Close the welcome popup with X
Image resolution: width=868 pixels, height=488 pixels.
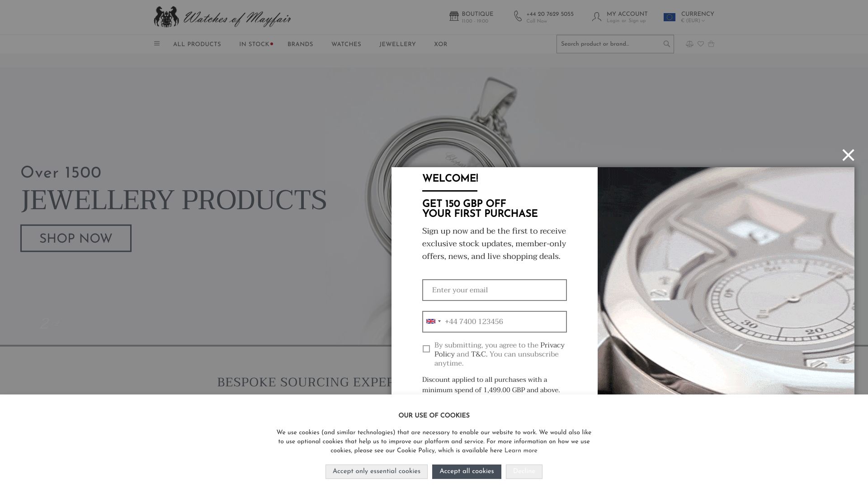848,155
